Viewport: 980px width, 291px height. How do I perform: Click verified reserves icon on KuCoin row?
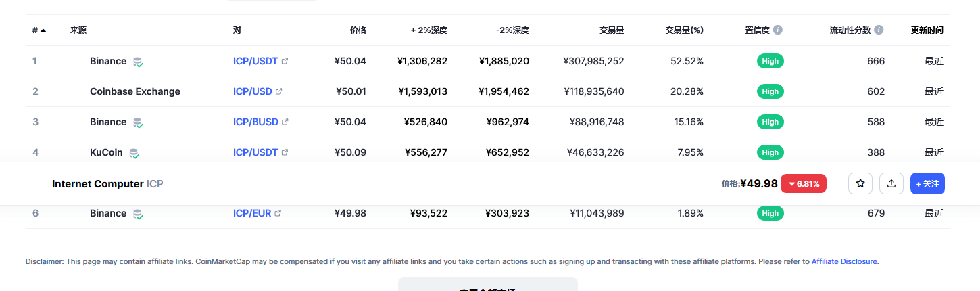click(134, 153)
